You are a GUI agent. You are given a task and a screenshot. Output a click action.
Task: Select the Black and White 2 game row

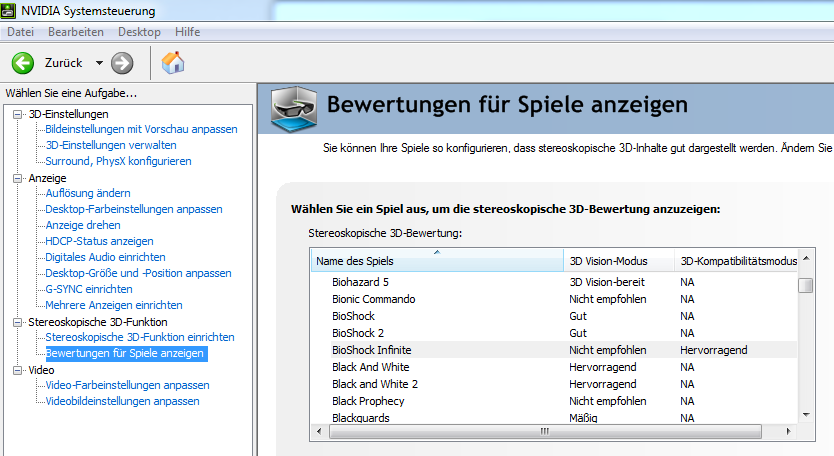(x=554, y=384)
